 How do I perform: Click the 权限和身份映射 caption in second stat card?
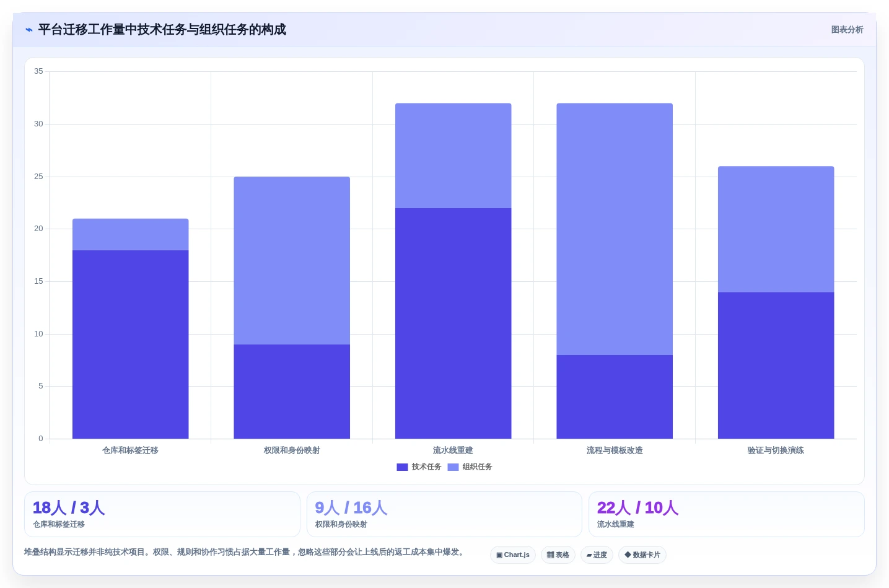[x=341, y=524]
